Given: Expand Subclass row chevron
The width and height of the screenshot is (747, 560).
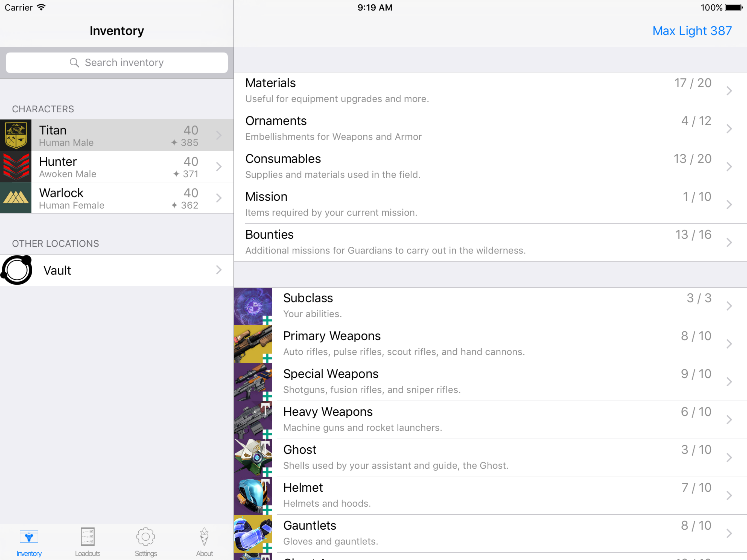Looking at the screenshot, I should pyautogui.click(x=729, y=306).
